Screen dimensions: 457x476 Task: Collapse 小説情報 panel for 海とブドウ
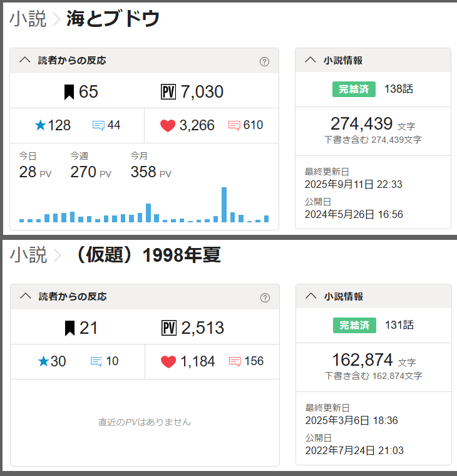310,61
